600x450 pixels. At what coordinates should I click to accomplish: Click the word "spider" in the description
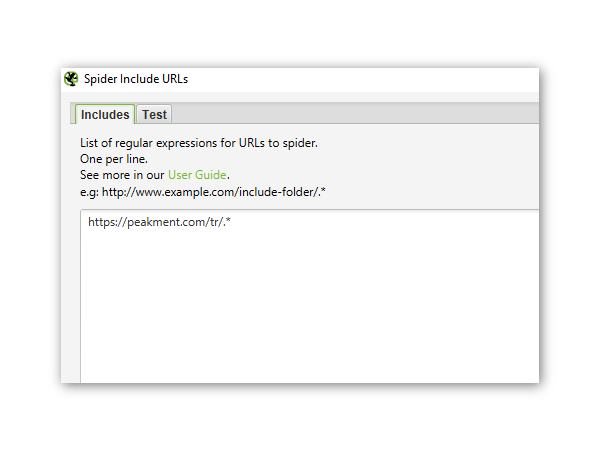pos(298,143)
